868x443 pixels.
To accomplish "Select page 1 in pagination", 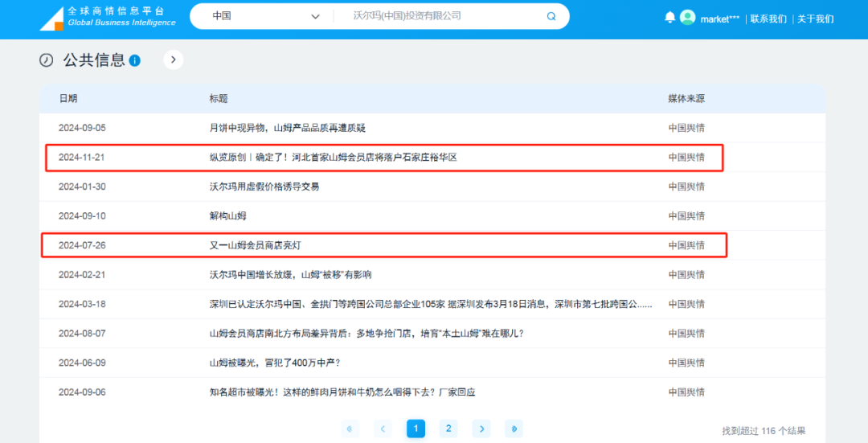I will [416, 429].
